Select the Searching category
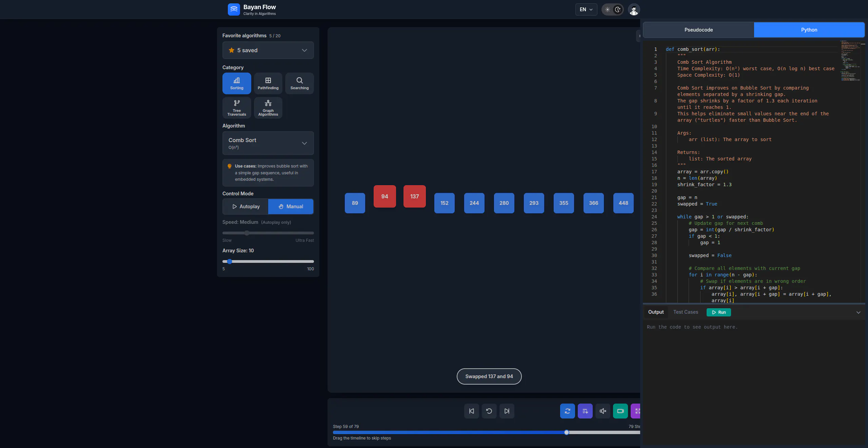The width and height of the screenshot is (868, 448). coord(299,83)
